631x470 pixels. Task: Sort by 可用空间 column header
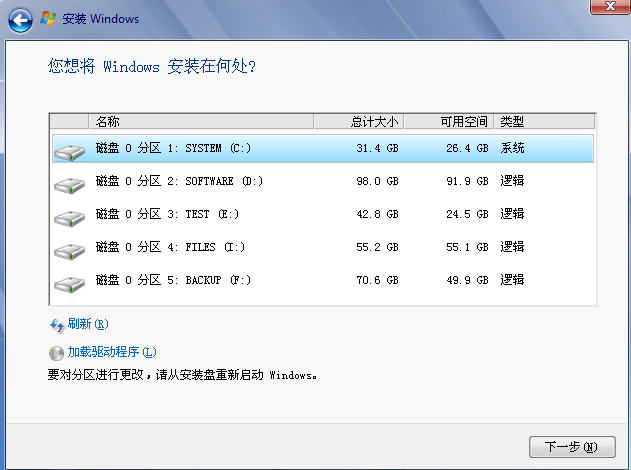(x=449, y=122)
